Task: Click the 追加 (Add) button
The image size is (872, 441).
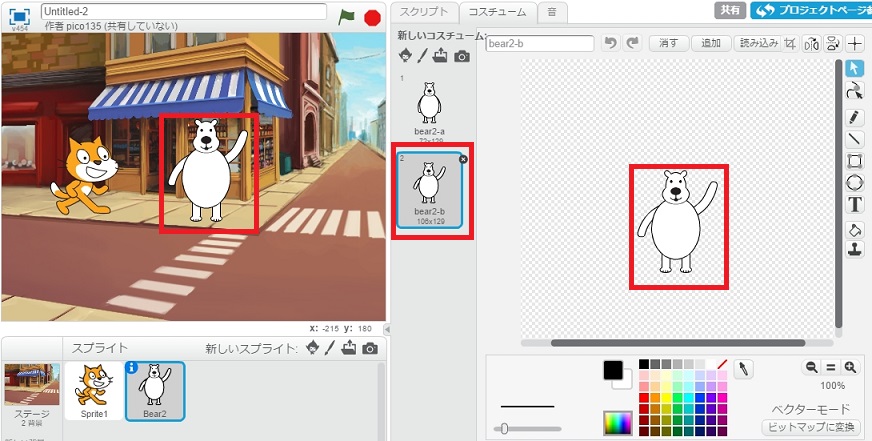Action: click(711, 43)
